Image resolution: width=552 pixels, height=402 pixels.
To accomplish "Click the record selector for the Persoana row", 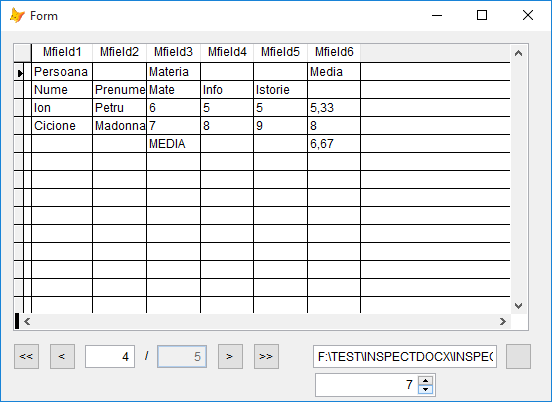I will click(19, 72).
